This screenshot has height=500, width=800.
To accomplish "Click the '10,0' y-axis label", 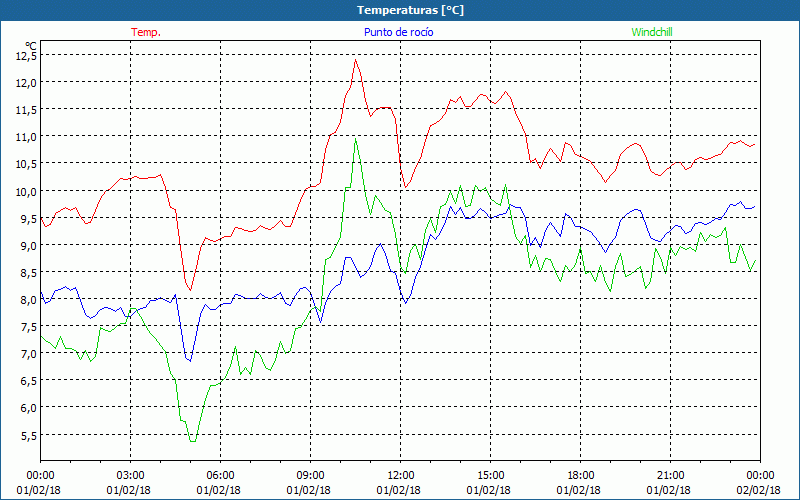I will tap(27, 192).
